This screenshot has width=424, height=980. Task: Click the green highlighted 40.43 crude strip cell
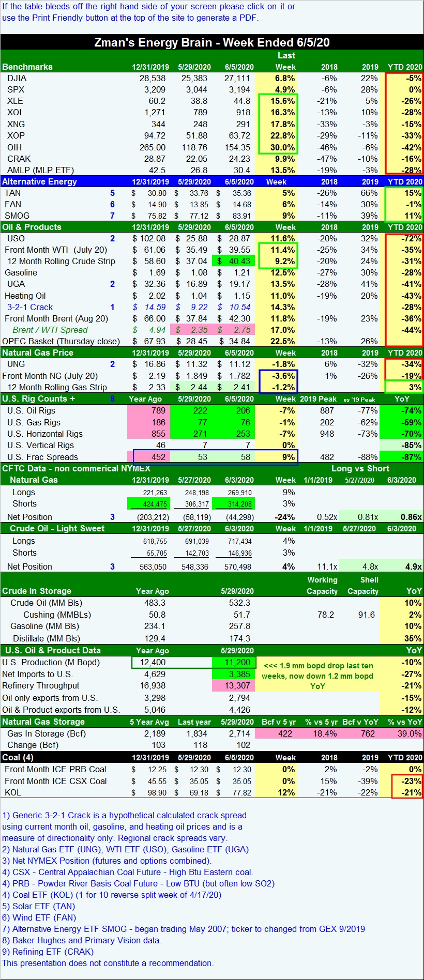(233, 261)
